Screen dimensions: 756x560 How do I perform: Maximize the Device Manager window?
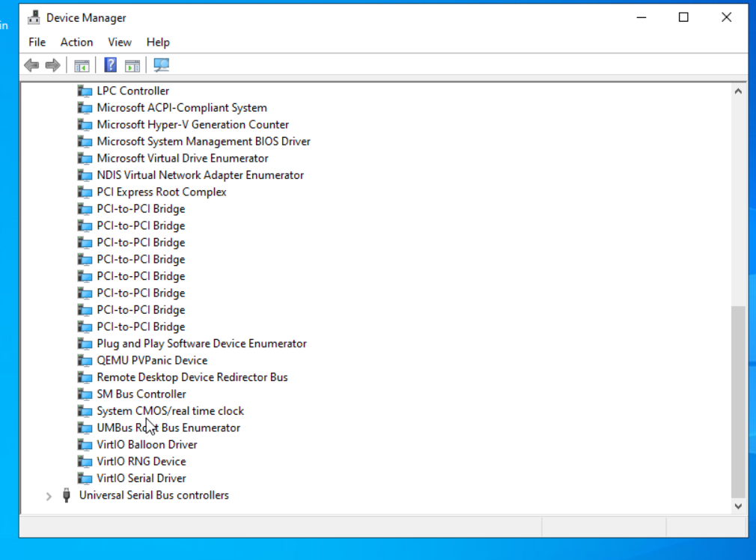pyautogui.click(x=683, y=17)
